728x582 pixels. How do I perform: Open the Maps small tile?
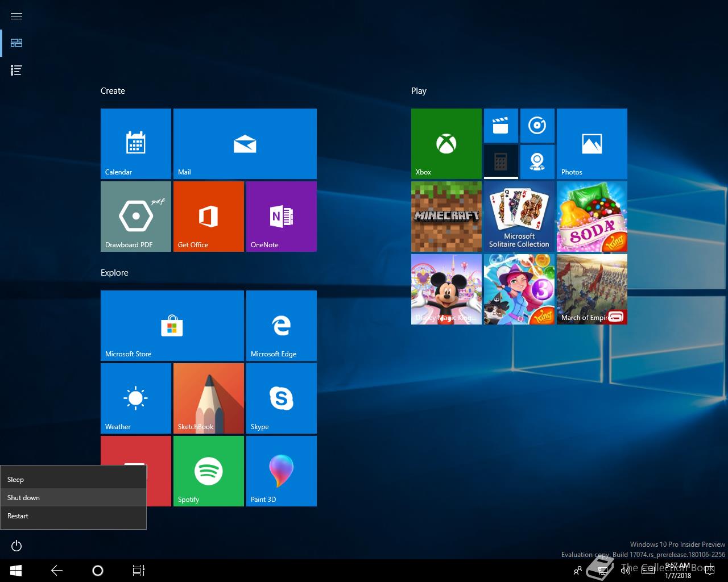(537, 162)
